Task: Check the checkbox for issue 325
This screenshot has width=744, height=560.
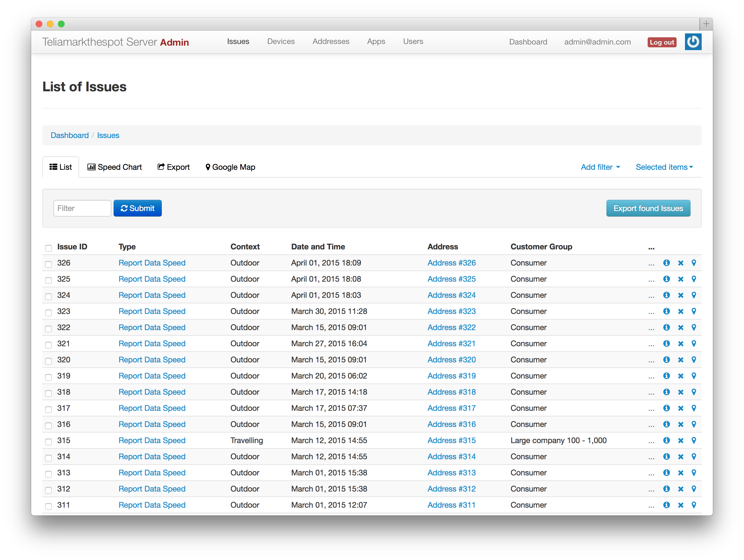Action: coord(48,280)
